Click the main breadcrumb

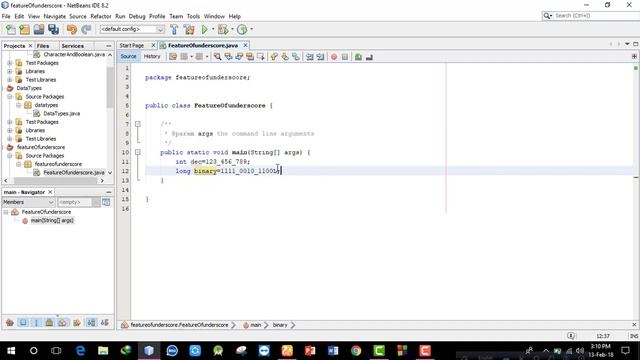[x=256, y=325]
